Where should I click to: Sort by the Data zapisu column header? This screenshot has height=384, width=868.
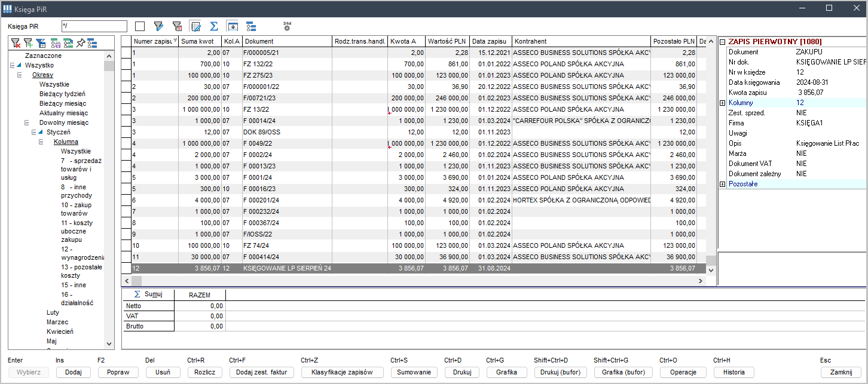point(491,41)
